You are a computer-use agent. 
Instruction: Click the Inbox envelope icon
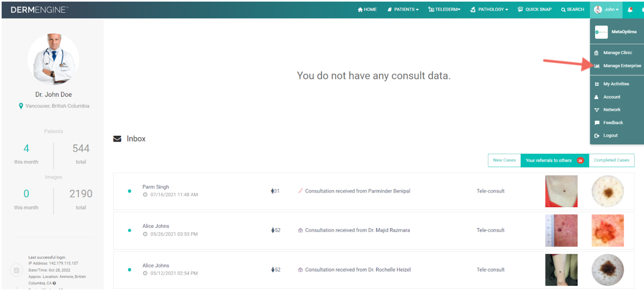point(117,139)
